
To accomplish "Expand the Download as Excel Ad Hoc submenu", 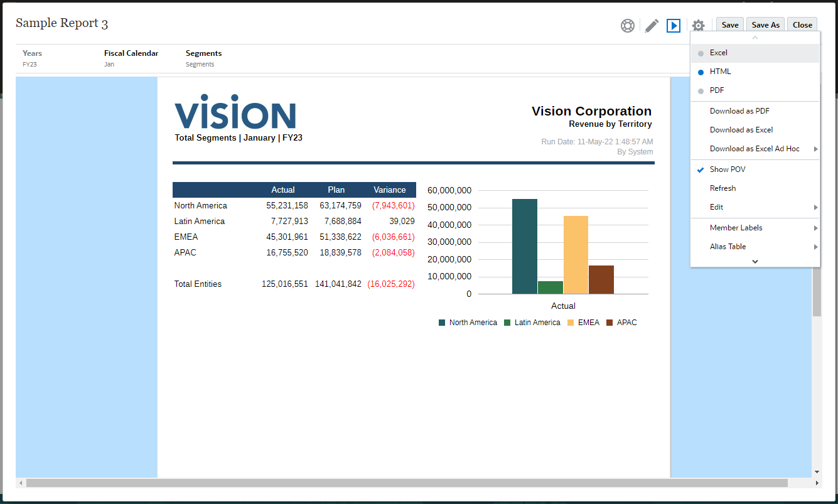I will 755,149.
